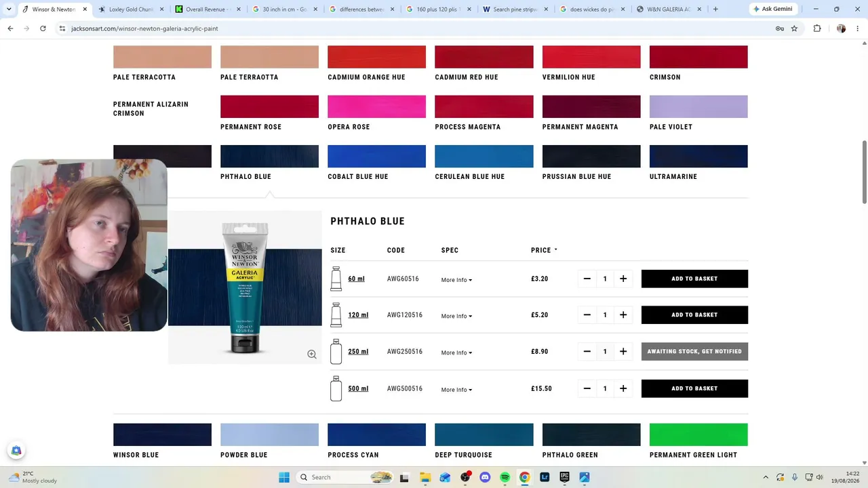Screen dimensions: 868x488
Task: Switch to the W&N GALERIA tab
Action: [671, 9]
